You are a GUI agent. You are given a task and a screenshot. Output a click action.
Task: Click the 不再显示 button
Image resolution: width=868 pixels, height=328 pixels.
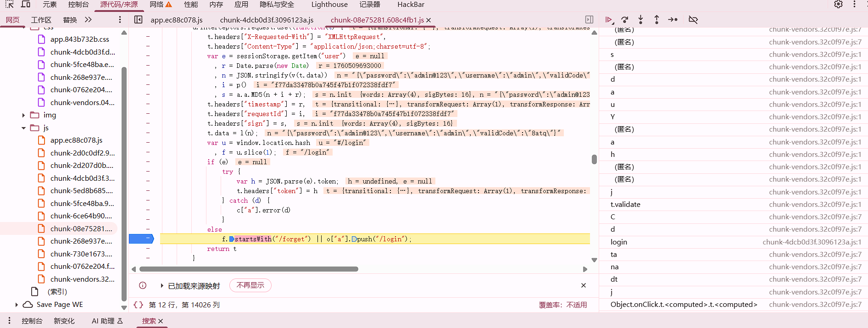[x=250, y=285]
